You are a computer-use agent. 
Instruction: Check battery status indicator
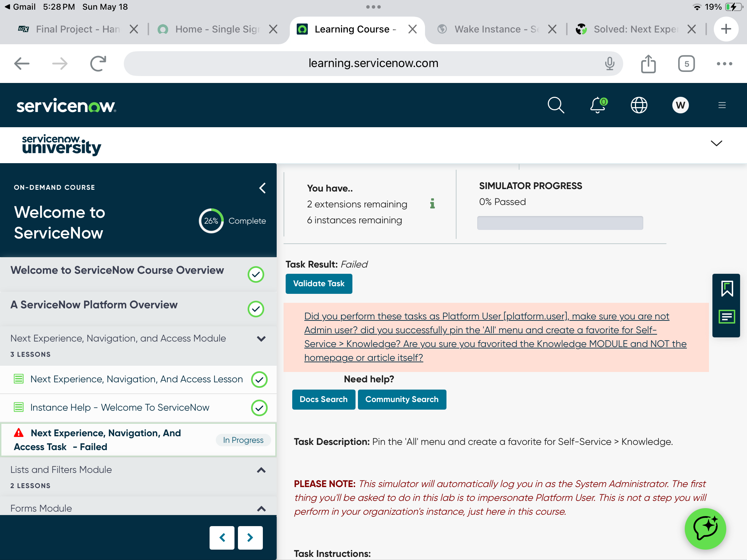click(733, 7)
